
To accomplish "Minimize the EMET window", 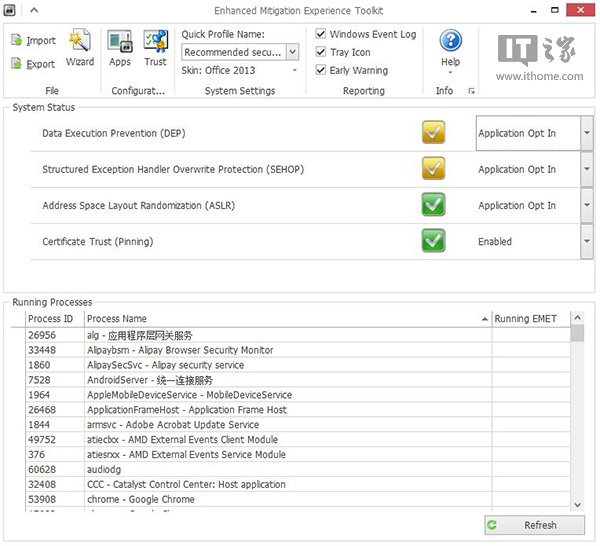I will [534, 10].
